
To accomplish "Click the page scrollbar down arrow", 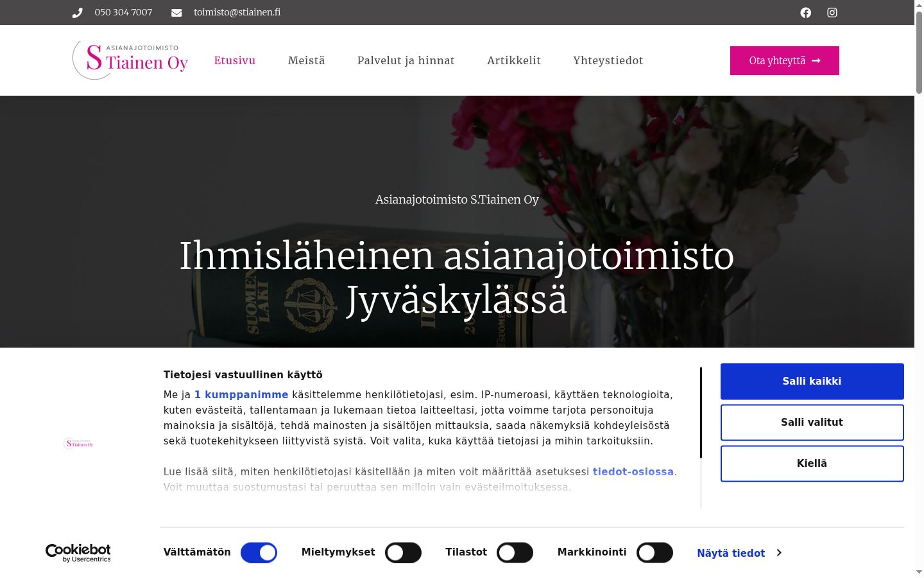I will coord(919,572).
